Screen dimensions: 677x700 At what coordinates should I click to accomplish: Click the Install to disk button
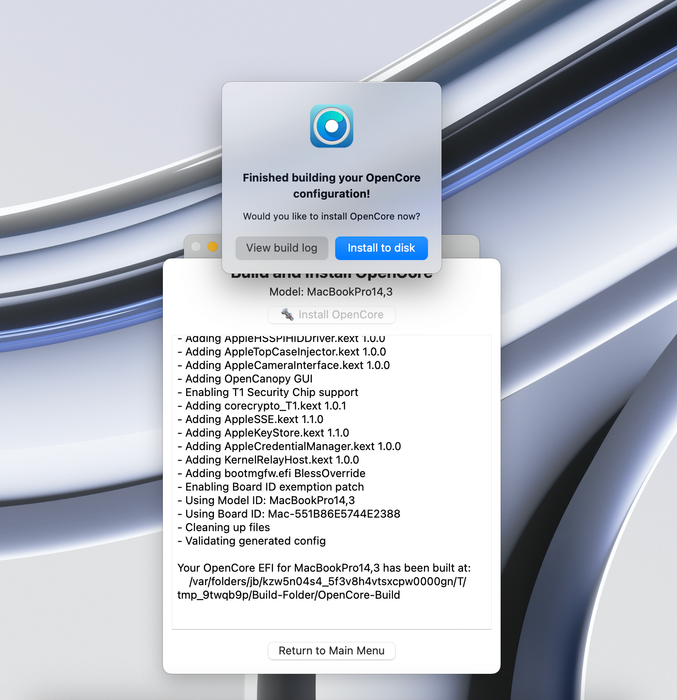381,248
